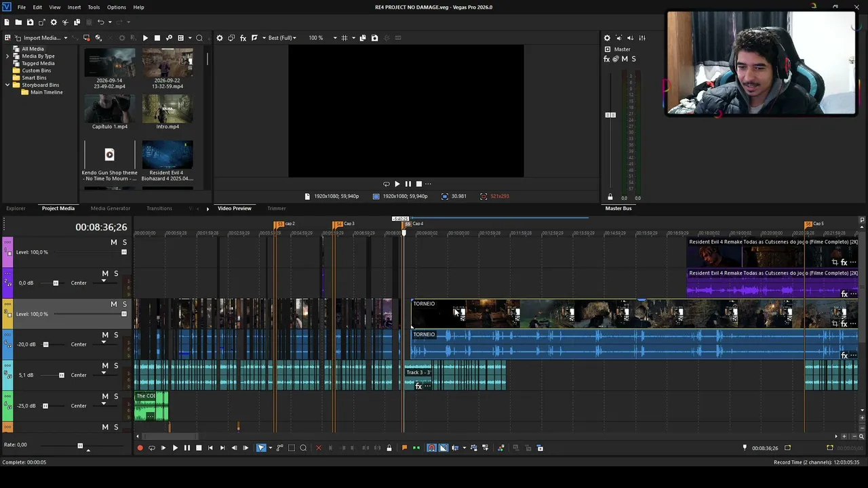Image resolution: width=868 pixels, height=488 pixels.
Task: Switch to the Transitions tab
Action: point(159,208)
